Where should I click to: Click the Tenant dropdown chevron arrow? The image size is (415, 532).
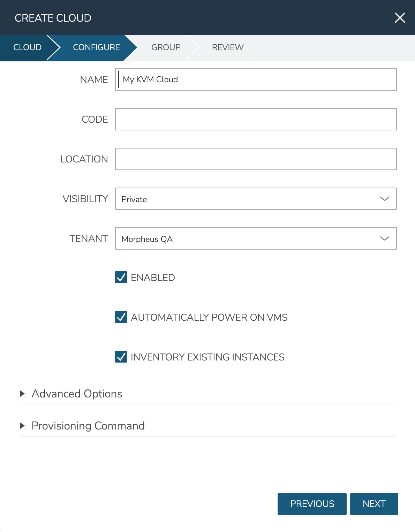tap(384, 238)
